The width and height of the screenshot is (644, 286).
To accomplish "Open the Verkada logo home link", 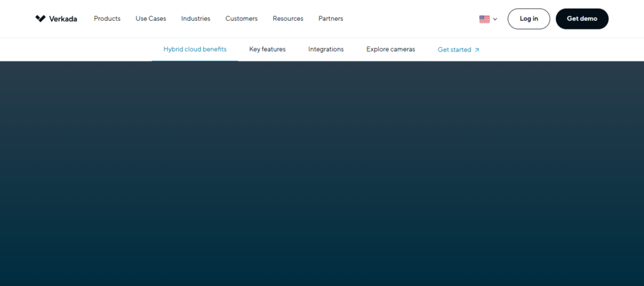I will (x=56, y=18).
